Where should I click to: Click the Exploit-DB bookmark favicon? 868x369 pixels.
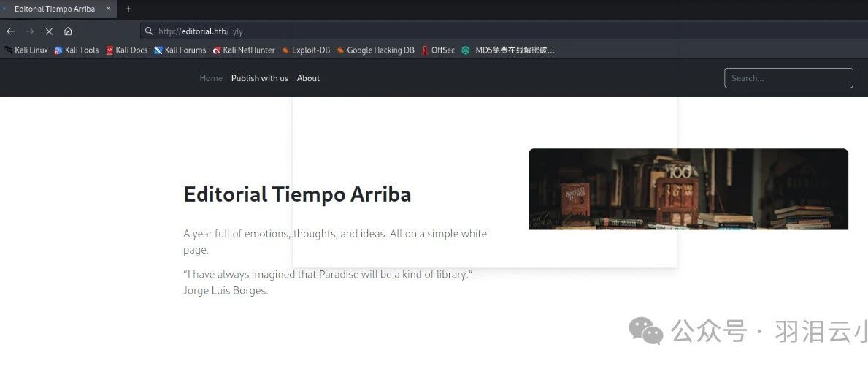click(x=285, y=50)
